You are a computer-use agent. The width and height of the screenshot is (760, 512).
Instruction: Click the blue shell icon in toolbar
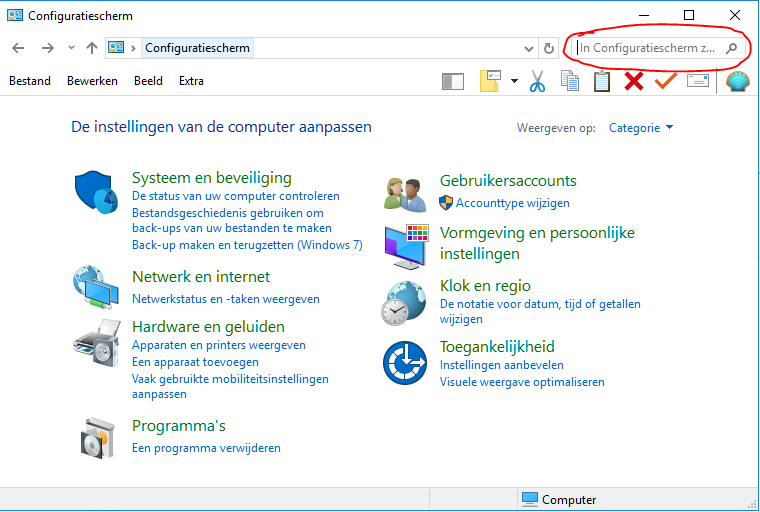[x=738, y=81]
